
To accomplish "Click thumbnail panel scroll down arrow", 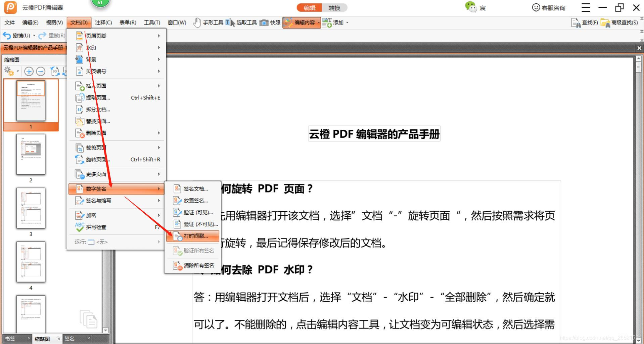I will (105, 330).
